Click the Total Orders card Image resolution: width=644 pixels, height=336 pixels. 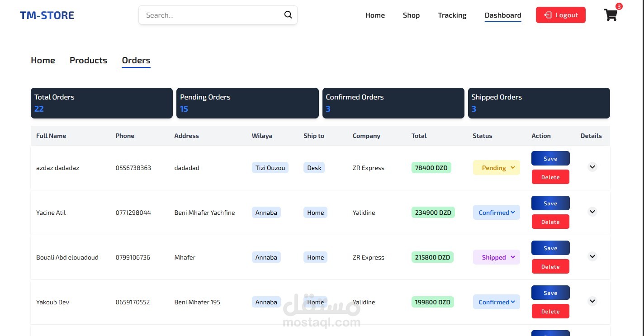point(102,103)
